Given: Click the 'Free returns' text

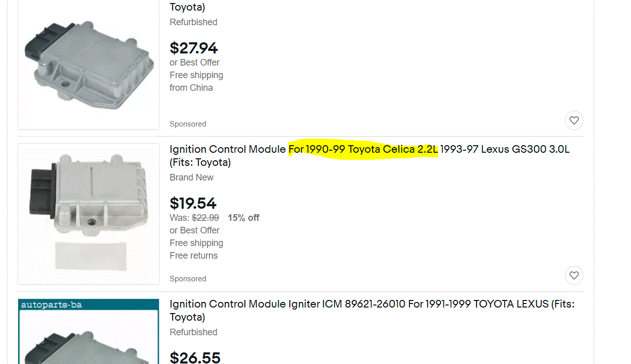Looking at the screenshot, I should click(193, 256).
